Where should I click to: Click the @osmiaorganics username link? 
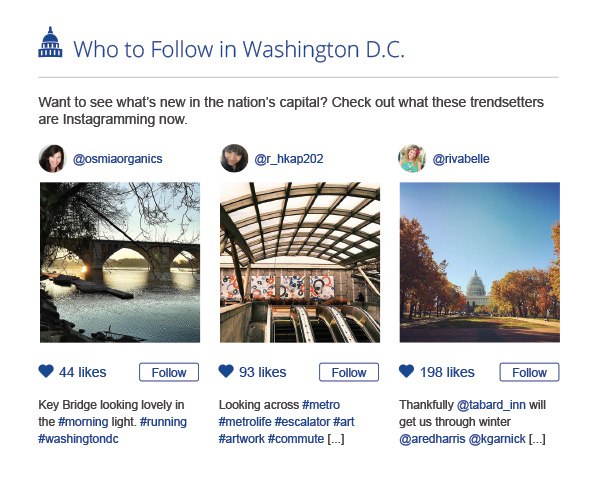[x=118, y=158]
